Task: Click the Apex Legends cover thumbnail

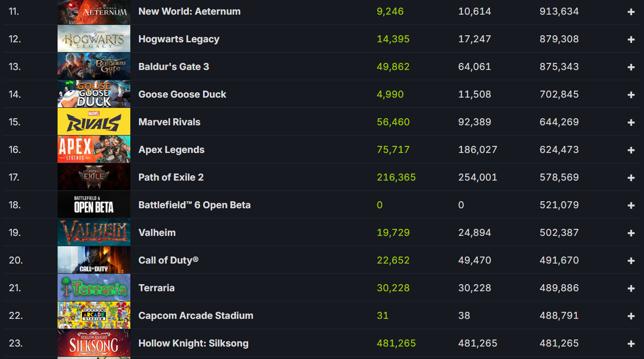Action: point(94,150)
